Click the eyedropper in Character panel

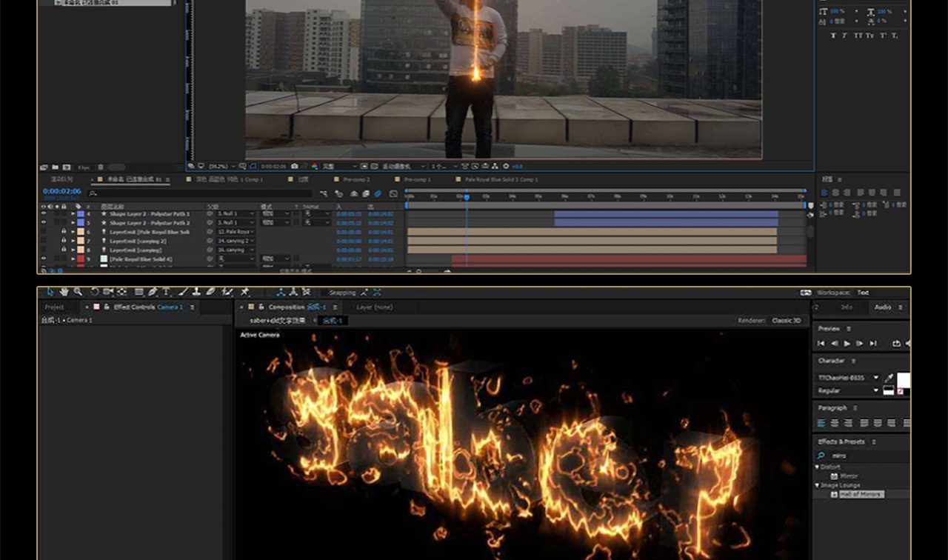point(889,378)
